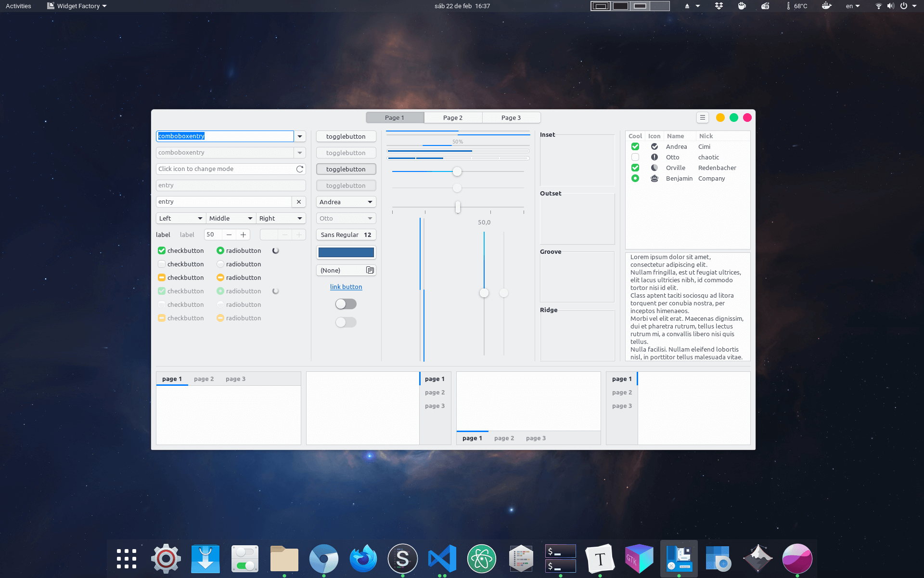
Task: Open the Sans Regular 12 font button
Action: click(x=346, y=235)
